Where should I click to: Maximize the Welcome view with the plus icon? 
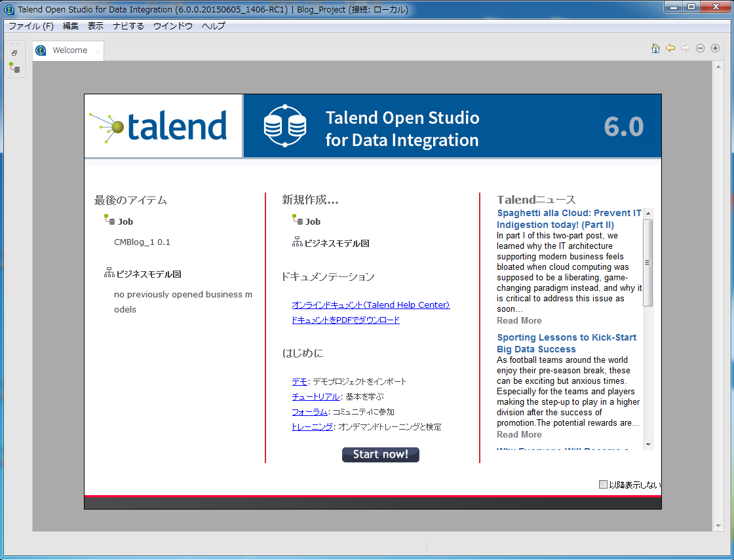[x=715, y=48]
